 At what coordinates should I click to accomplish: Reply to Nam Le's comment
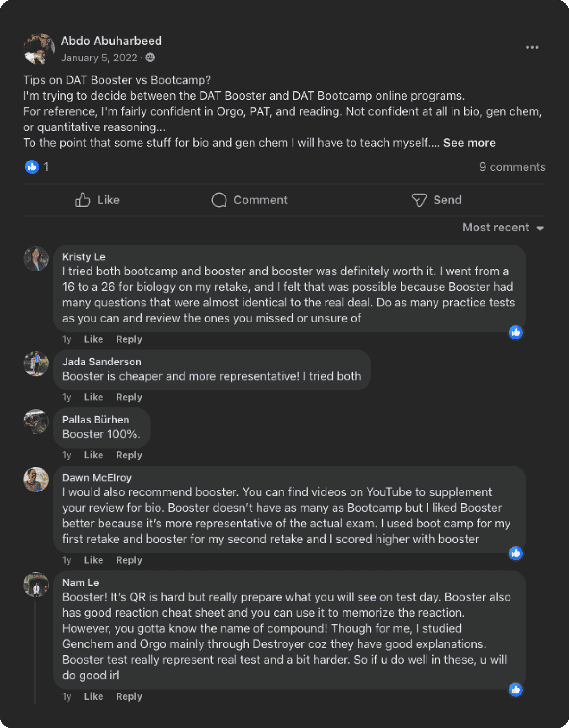(129, 696)
